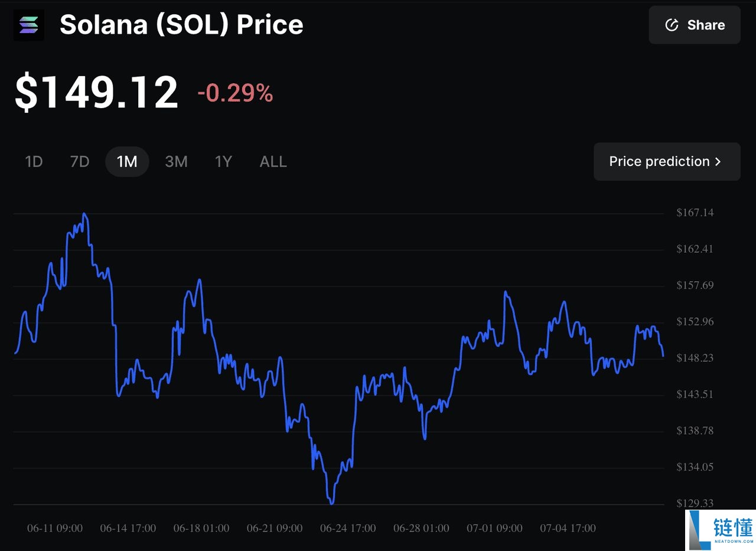Click the Solana (SOL) Price heading
Viewport: 756px width, 551px height.
[x=181, y=25]
